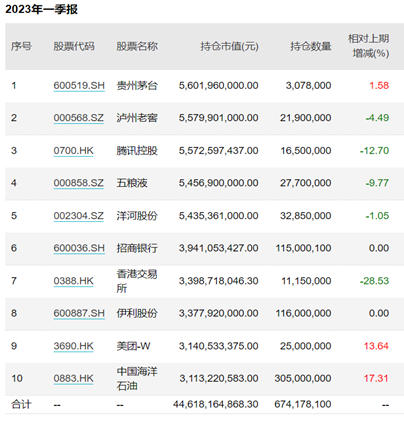Screen dimensions: 404x421
Task: Select stock name 伊利股份
Action: [137, 313]
